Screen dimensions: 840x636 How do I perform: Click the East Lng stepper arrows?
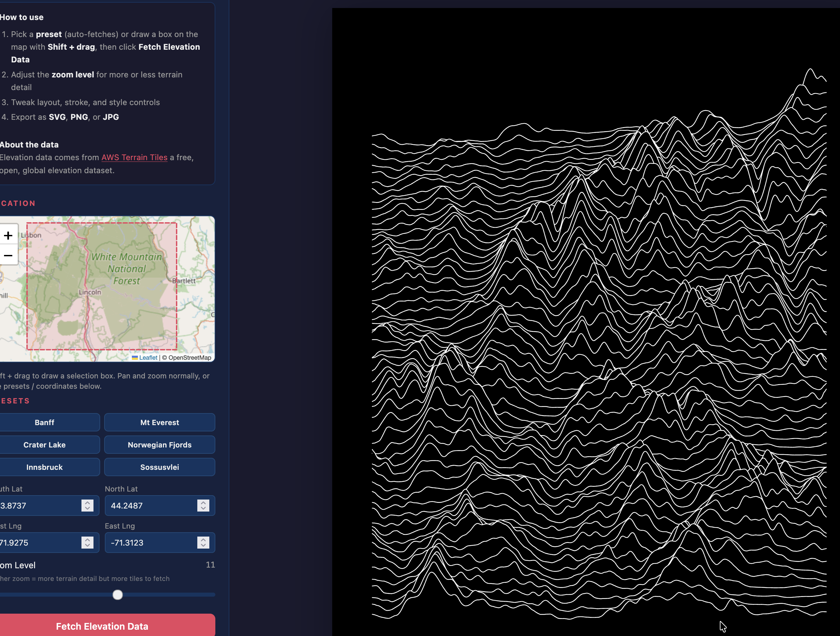pos(203,543)
